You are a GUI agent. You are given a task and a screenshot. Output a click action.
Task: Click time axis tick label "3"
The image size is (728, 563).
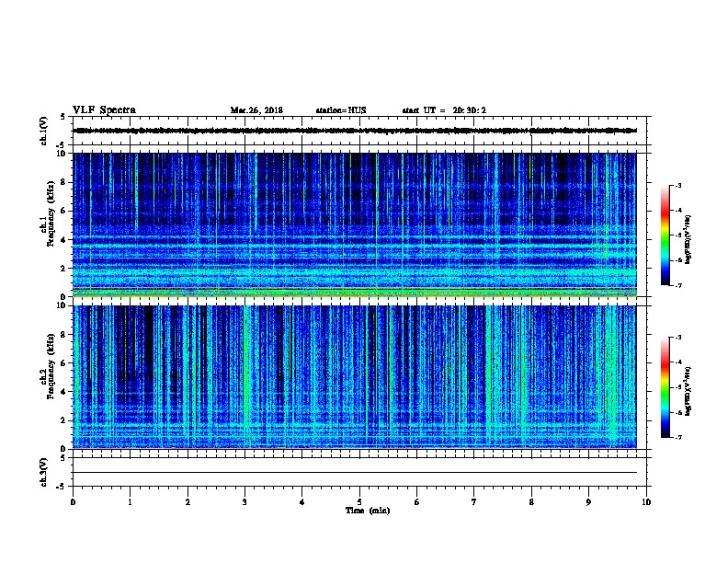click(245, 502)
